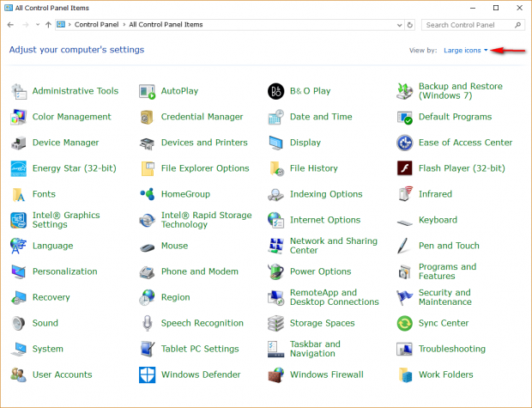Open the Indexing Options link
This screenshot has height=408, width=532.
tap(326, 194)
